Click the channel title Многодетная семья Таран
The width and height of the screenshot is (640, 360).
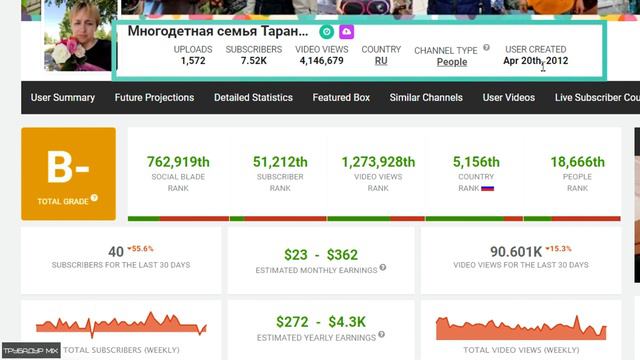[x=218, y=31]
